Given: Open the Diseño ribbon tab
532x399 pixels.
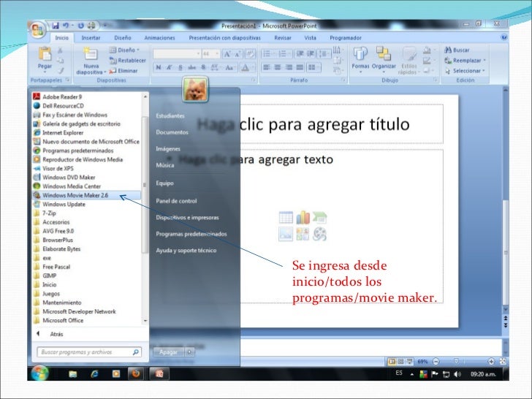Looking at the screenshot, I should point(123,38).
